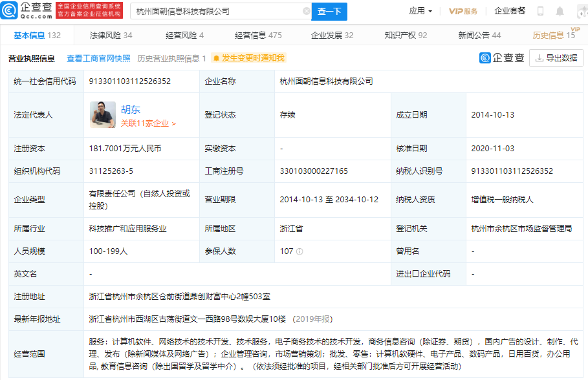
Task: Expand 关联11家企业 list
Action: point(148,123)
